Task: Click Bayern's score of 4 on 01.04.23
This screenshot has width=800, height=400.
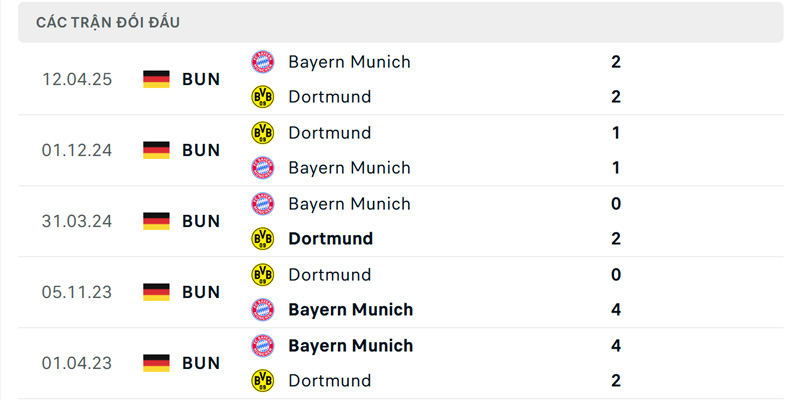Action: tap(616, 346)
